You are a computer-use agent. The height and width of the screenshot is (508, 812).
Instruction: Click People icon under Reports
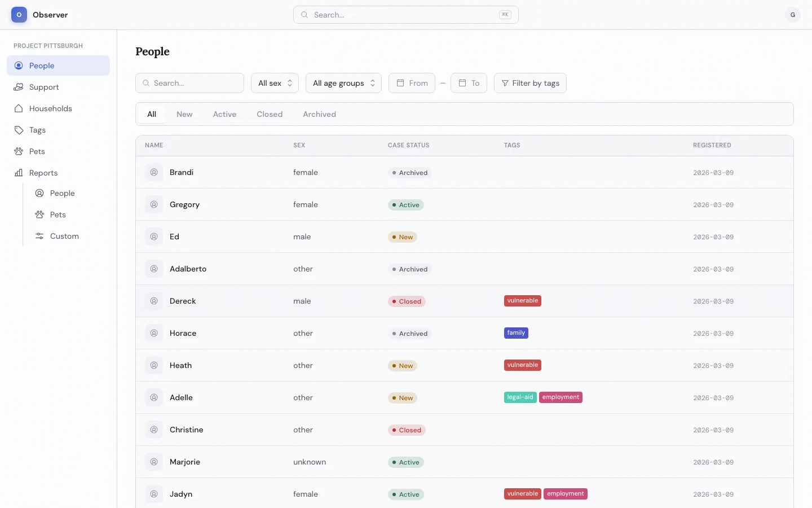pyautogui.click(x=39, y=193)
